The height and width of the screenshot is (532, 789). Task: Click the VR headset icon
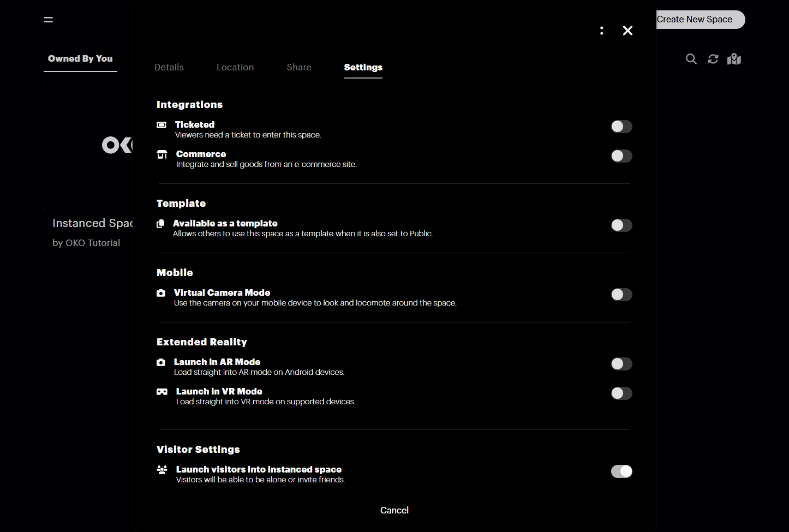162,392
